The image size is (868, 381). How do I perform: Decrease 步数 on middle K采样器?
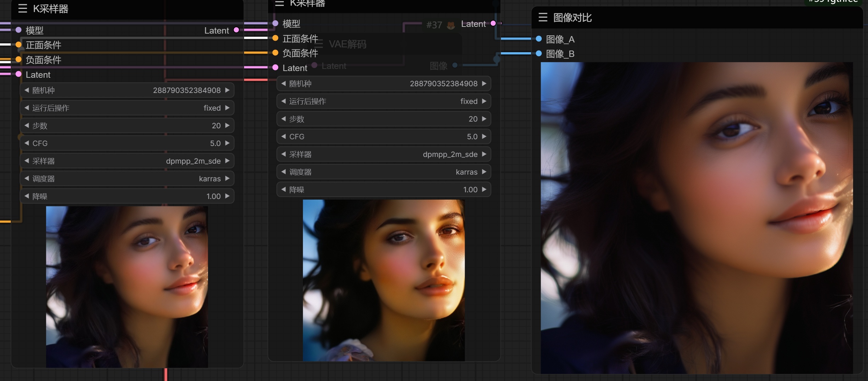coord(283,119)
